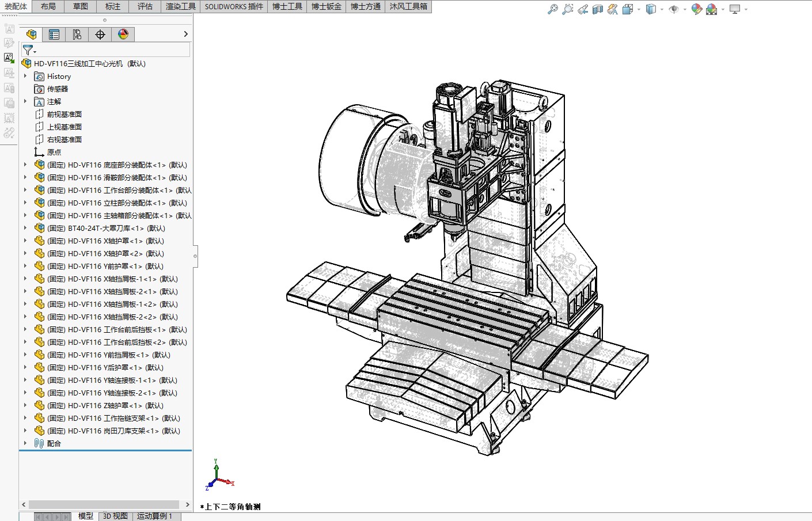Select the 前视基准面 plane in tree

pos(64,114)
